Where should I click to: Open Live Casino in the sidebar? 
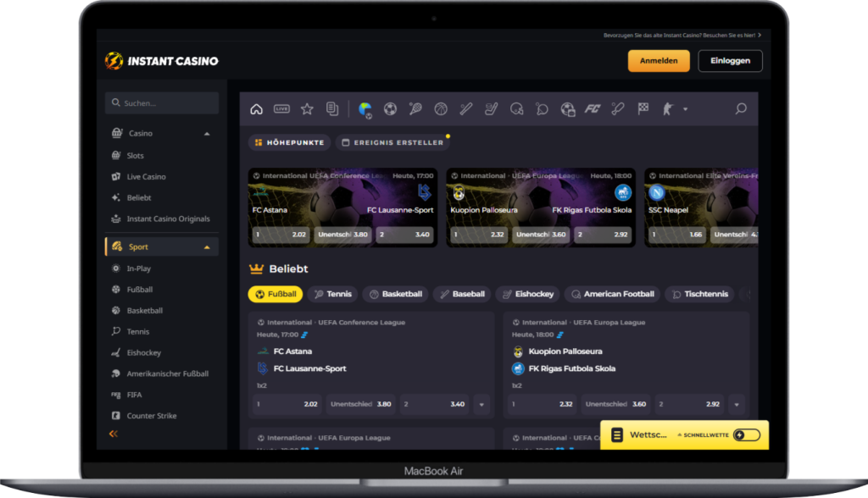click(x=146, y=177)
